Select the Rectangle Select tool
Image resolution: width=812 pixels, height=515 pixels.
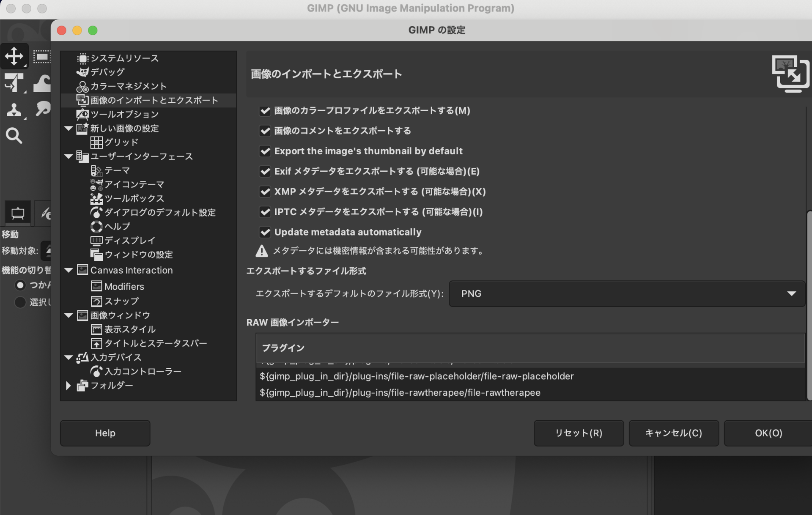[x=41, y=56]
